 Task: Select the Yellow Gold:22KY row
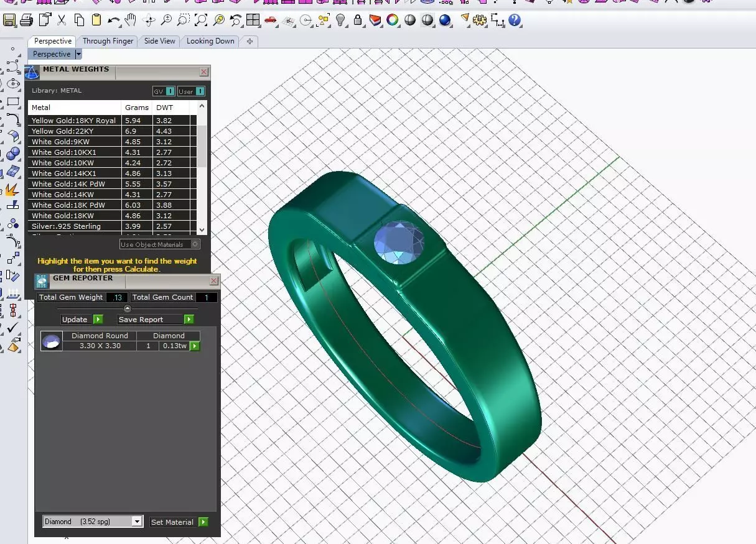pos(111,131)
